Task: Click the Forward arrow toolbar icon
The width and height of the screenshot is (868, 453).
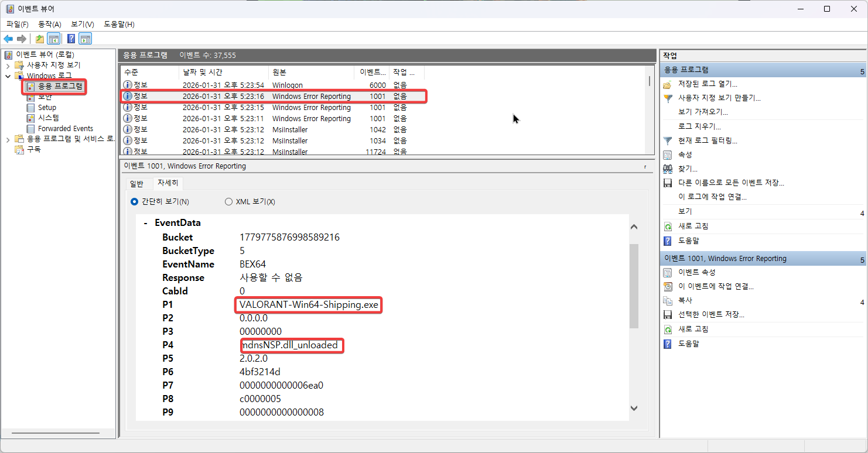Action: click(22, 39)
